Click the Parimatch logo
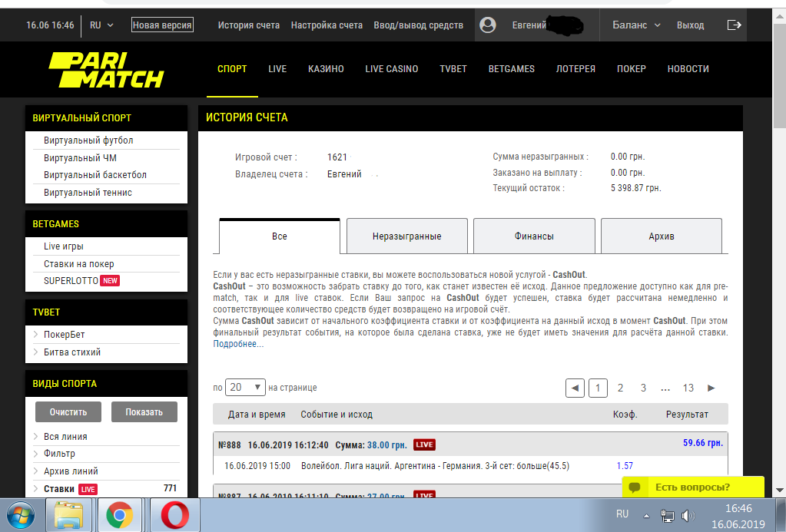 (106, 70)
